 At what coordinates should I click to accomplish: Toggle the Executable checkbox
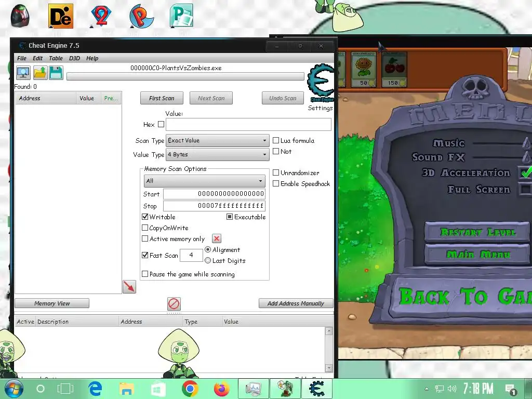click(x=230, y=217)
